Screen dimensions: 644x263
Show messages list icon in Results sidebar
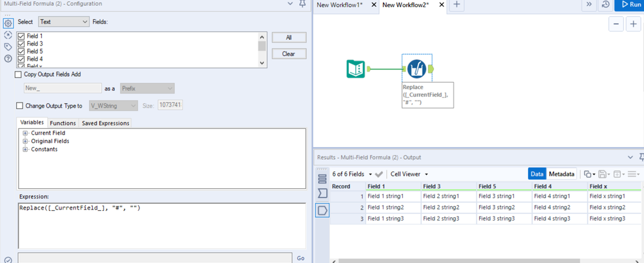pyautogui.click(x=322, y=179)
